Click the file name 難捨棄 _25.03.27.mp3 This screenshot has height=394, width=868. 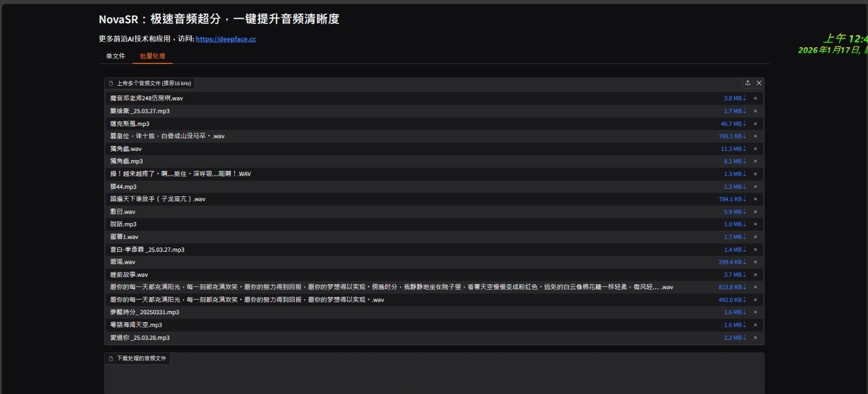(140, 111)
